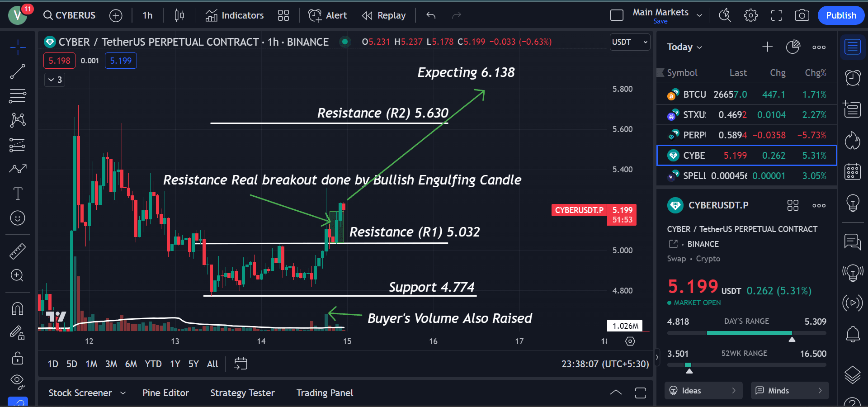
Task: Open the economic calendar panel
Action: pos(853,172)
